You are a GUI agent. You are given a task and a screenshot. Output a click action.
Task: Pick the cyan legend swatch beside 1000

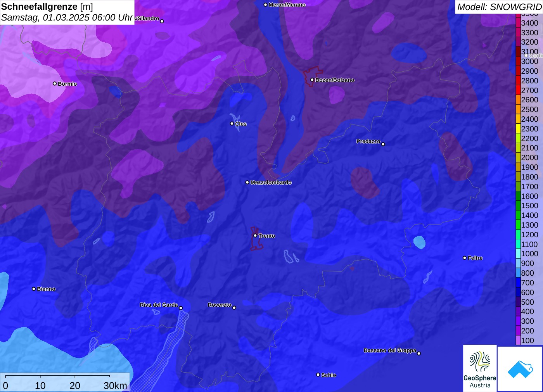[x=518, y=254]
